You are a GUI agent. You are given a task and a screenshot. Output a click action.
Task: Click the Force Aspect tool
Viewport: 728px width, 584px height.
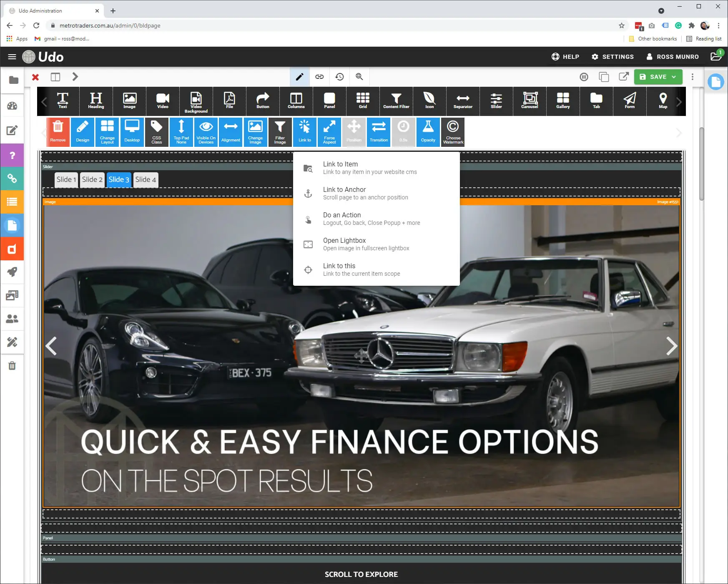pos(329,132)
